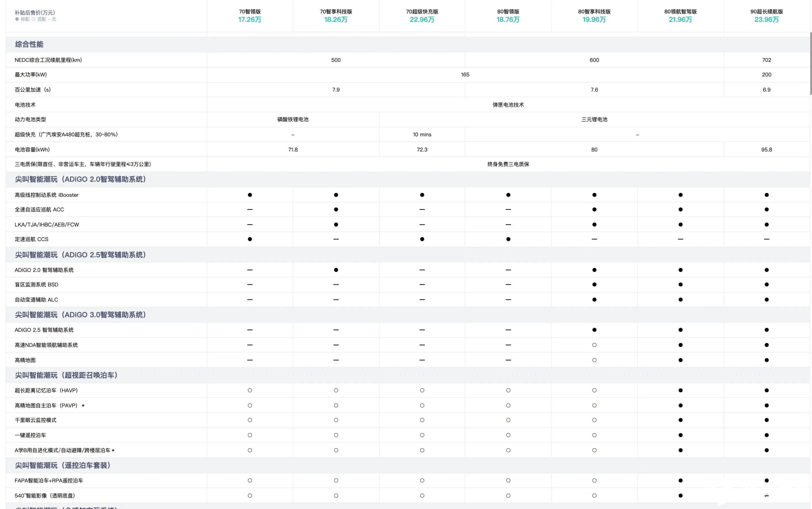Click the filled dot 标配 legend icon
812x509 pixels.
(17, 19)
